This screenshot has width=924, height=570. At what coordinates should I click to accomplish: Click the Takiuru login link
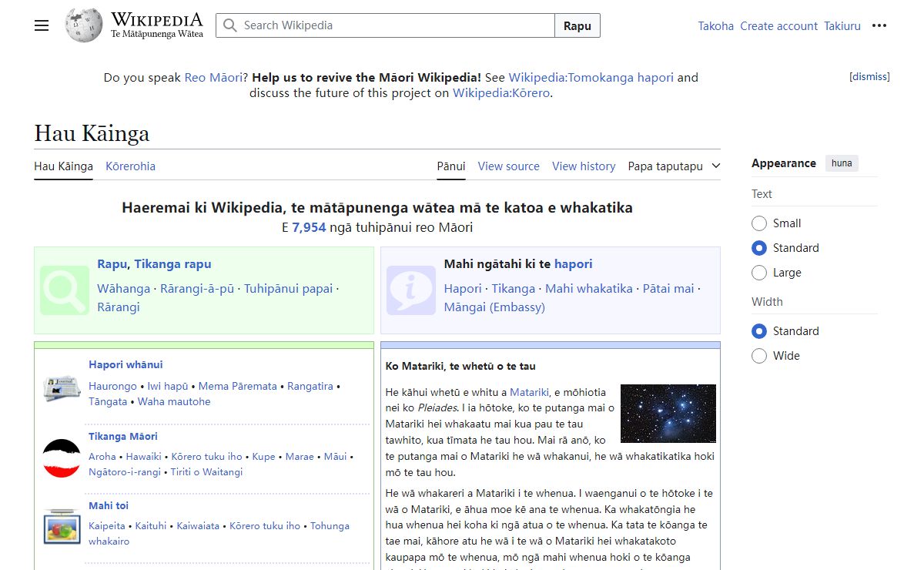[842, 26]
